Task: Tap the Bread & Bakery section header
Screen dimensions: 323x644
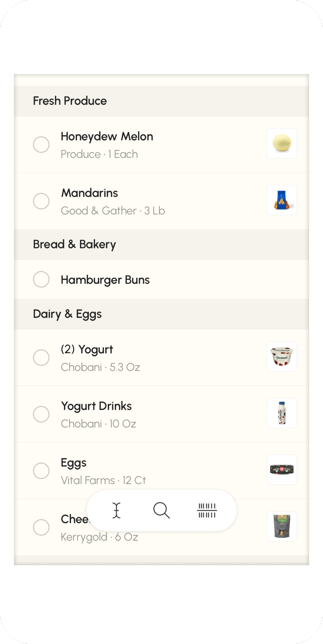Action: coord(74,244)
